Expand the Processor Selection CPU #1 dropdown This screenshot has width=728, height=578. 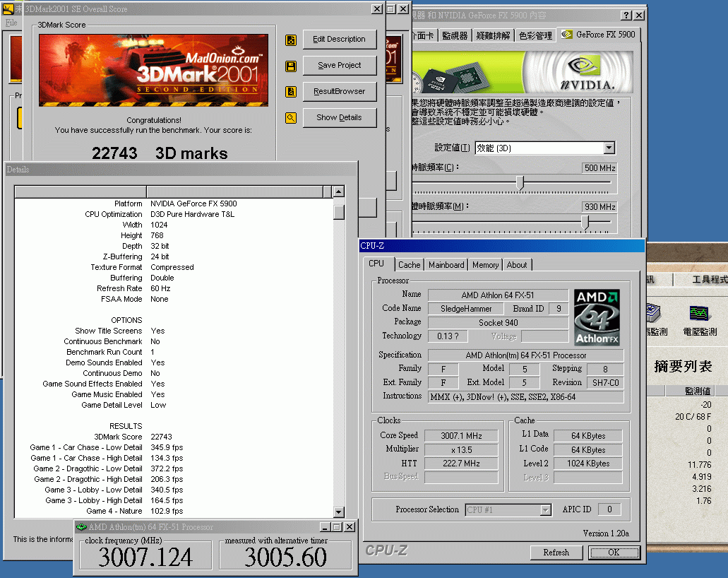(546, 510)
